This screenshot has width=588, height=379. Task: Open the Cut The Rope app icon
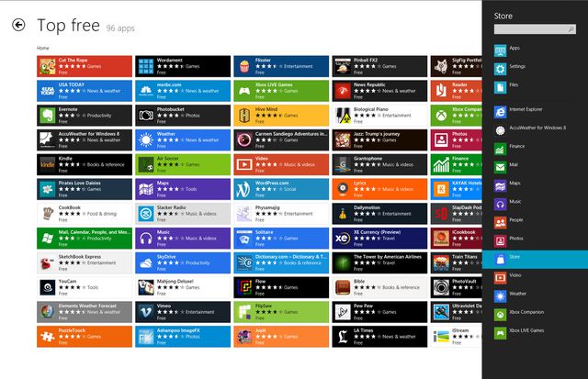[47, 66]
